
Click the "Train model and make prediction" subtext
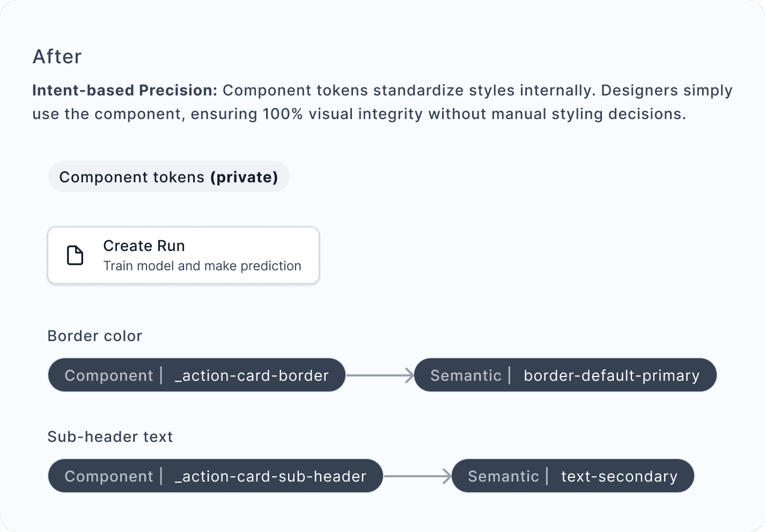202,266
